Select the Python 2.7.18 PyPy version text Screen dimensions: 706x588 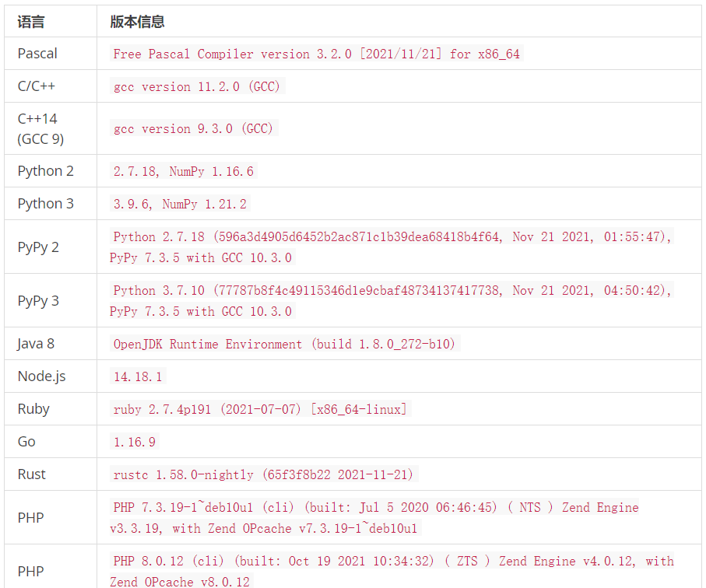coord(392,247)
